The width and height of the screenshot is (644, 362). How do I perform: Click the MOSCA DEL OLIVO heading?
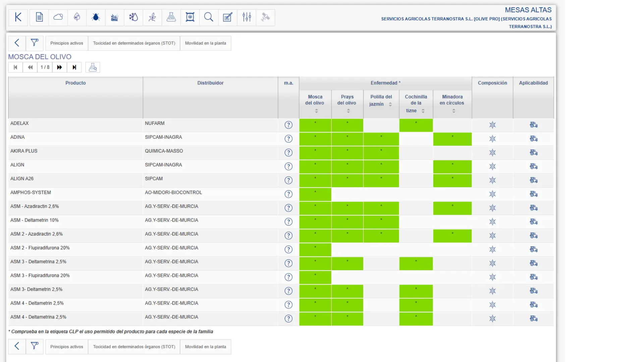(40, 57)
